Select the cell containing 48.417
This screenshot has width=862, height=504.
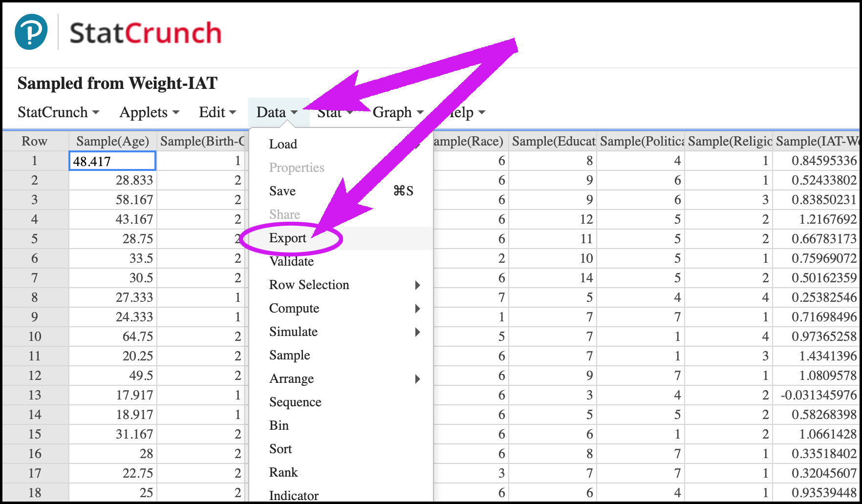click(112, 161)
